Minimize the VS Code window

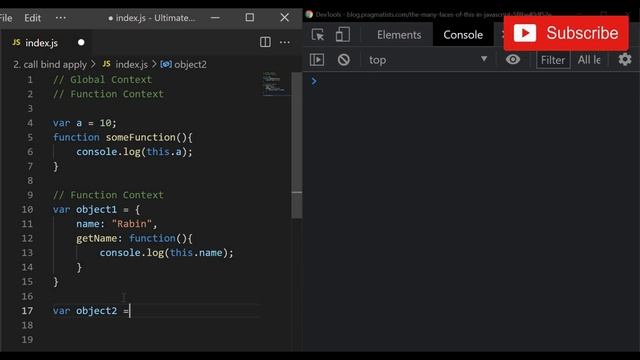216,18
